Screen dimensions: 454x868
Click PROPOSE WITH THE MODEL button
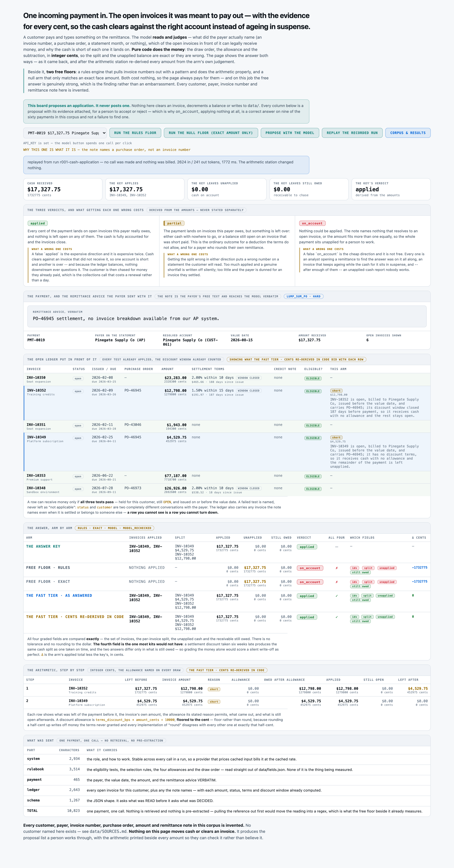290,133
